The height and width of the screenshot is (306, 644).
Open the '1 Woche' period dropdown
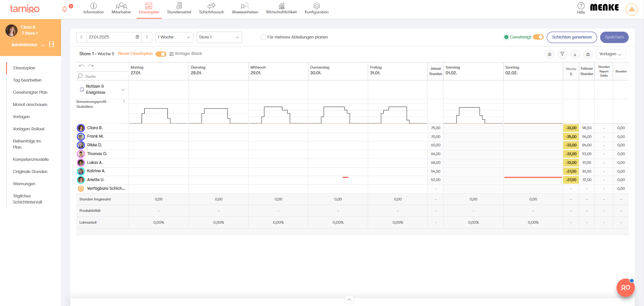[x=174, y=37]
